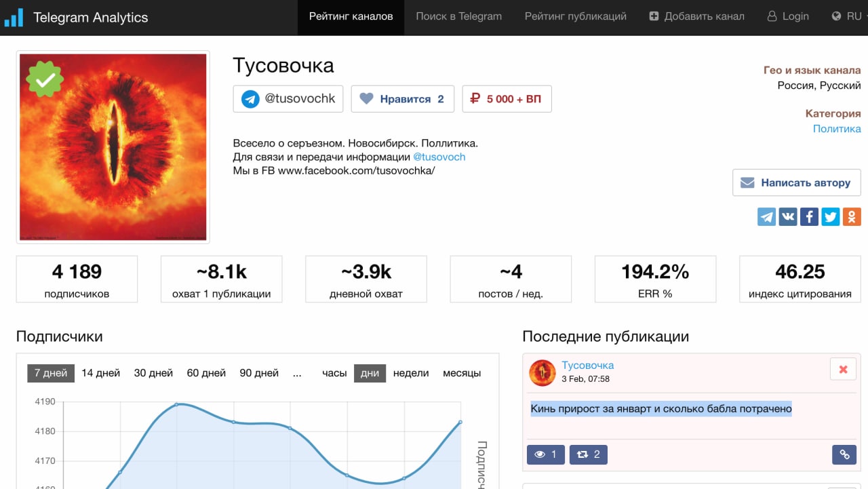Viewport: 868px width, 489px height.
Task: Click Telegram plane icon in @tusovochk button
Action: (x=250, y=99)
